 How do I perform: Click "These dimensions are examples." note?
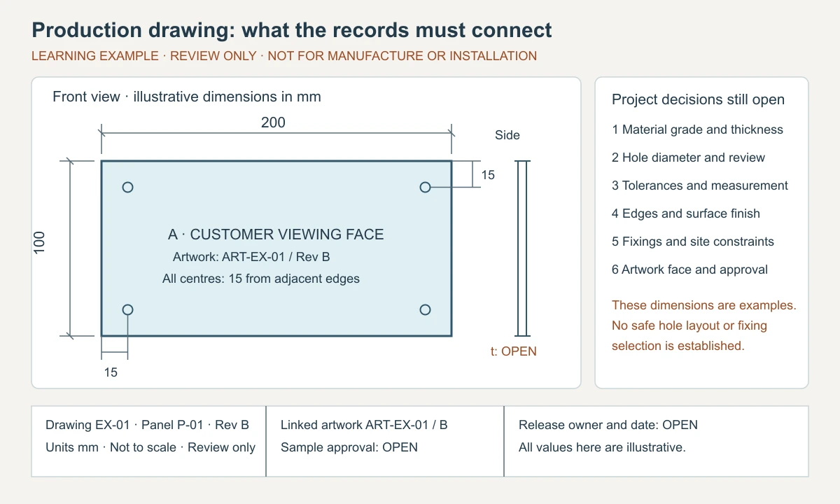point(704,305)
